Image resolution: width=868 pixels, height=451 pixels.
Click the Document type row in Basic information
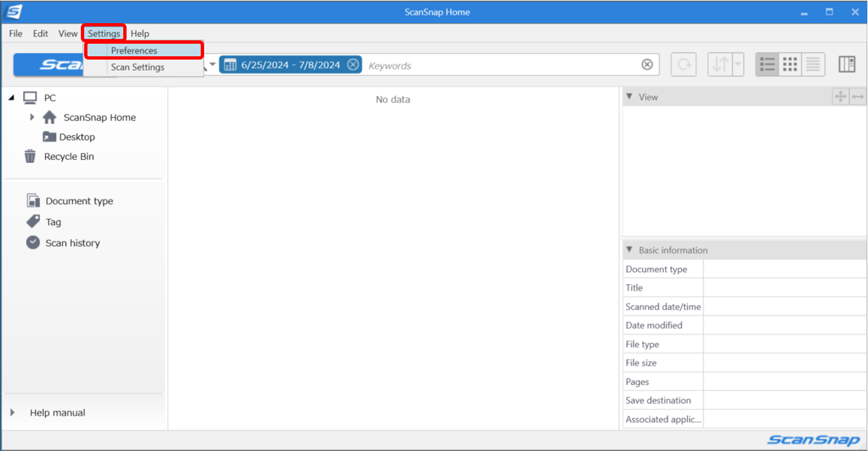point(744,269)
